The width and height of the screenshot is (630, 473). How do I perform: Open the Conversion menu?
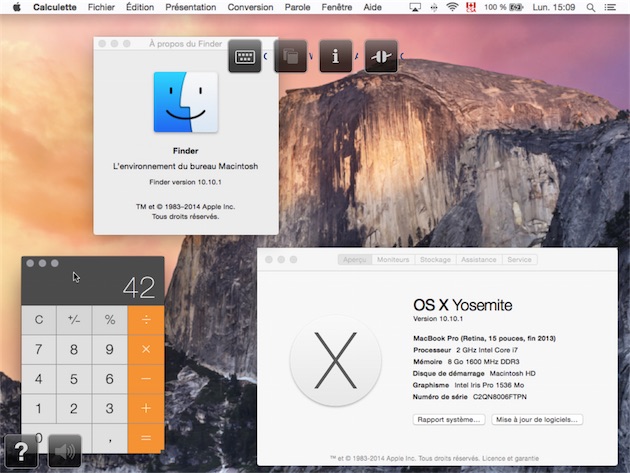[250, 7]
